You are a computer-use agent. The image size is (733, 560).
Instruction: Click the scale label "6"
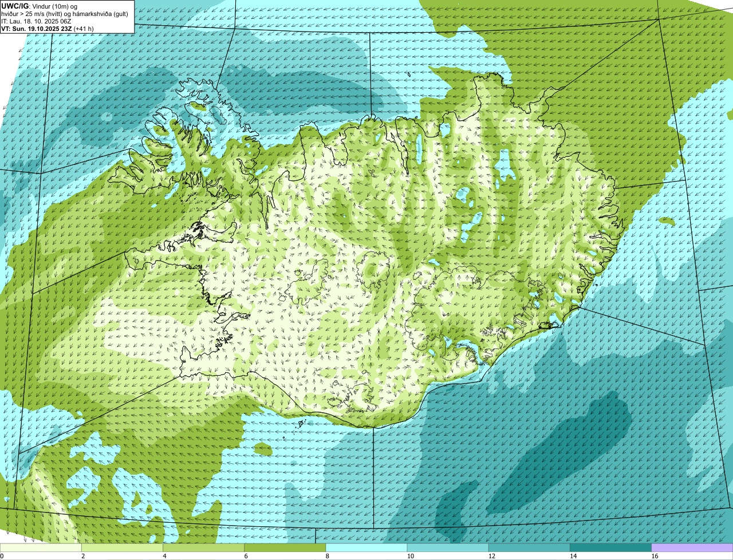pos(246,556)
